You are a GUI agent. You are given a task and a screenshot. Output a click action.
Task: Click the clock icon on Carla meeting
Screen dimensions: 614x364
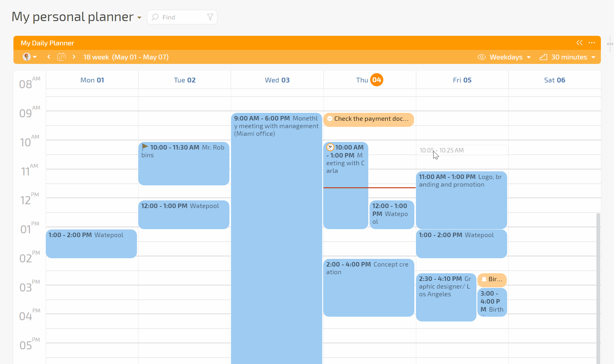330,147
